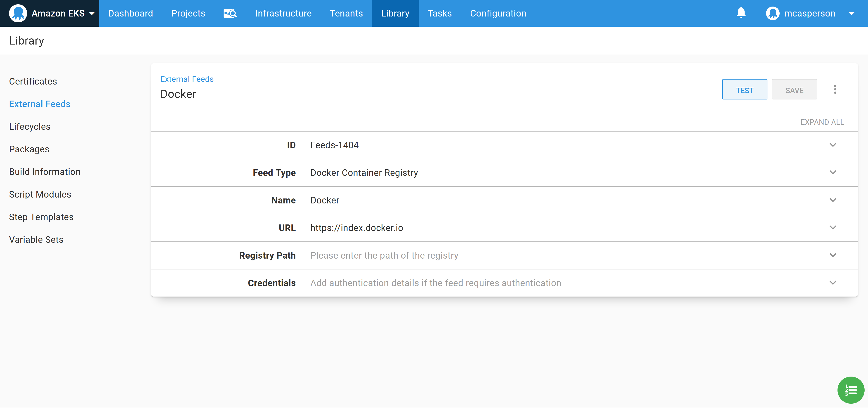Open the search icon in navigation bar
Screen dimensions: 868x408
230,13
